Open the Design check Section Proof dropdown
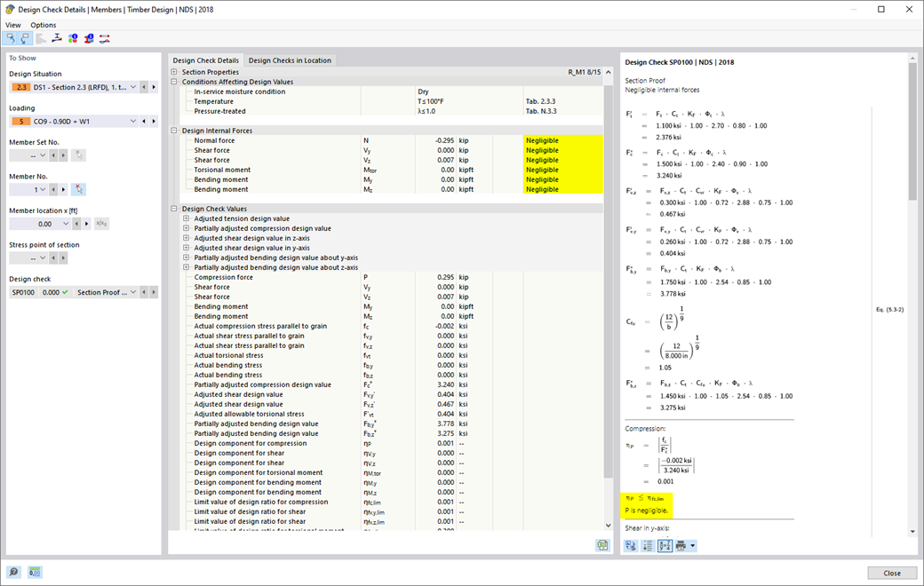This screenshot has width=924, height=586. click(x=133, y=292)
